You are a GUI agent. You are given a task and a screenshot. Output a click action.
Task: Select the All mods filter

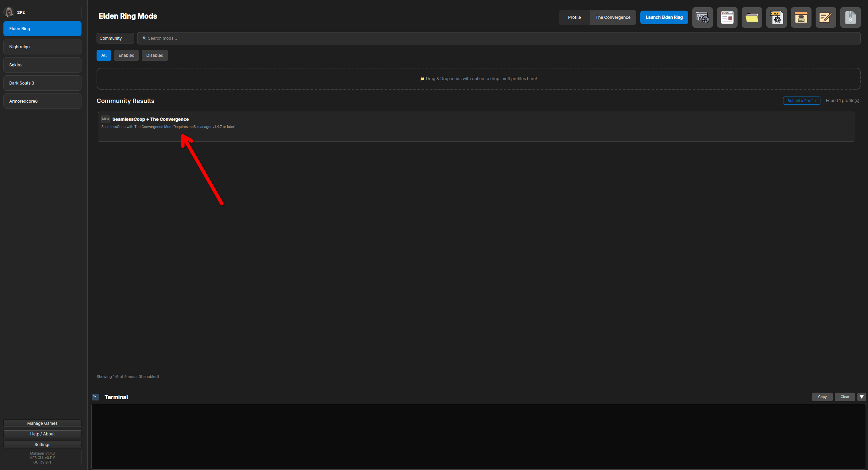pos(104,55)
